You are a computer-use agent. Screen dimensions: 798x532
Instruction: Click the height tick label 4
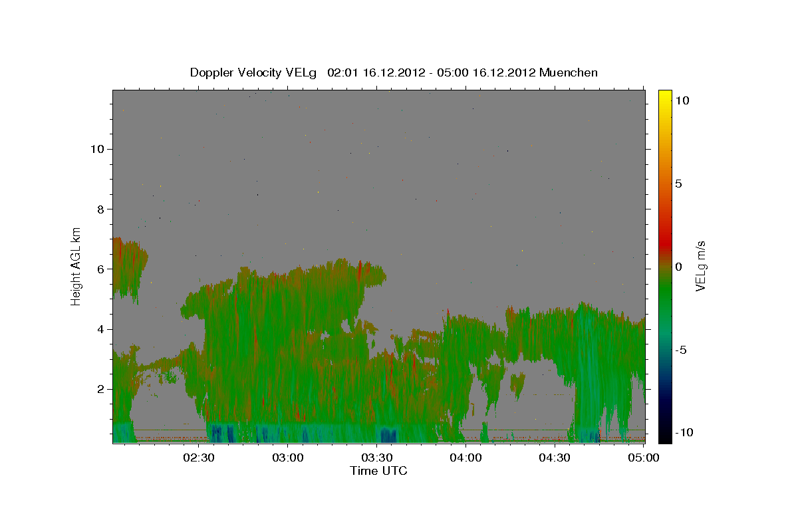pos(101,329)
